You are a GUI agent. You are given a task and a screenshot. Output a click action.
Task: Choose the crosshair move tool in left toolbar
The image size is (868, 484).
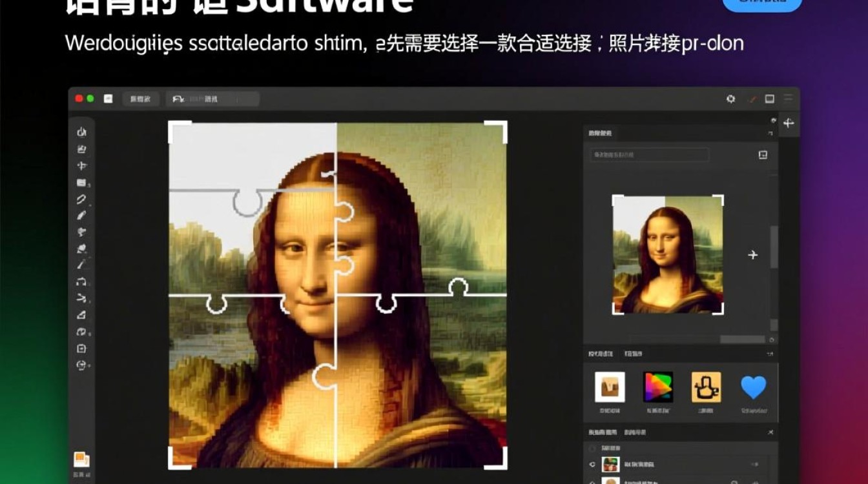(81, 166)
